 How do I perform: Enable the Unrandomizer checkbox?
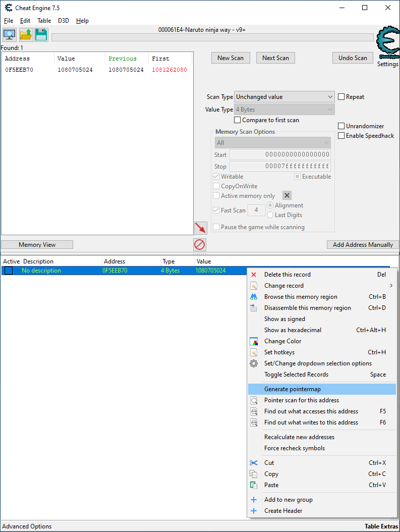341,126
